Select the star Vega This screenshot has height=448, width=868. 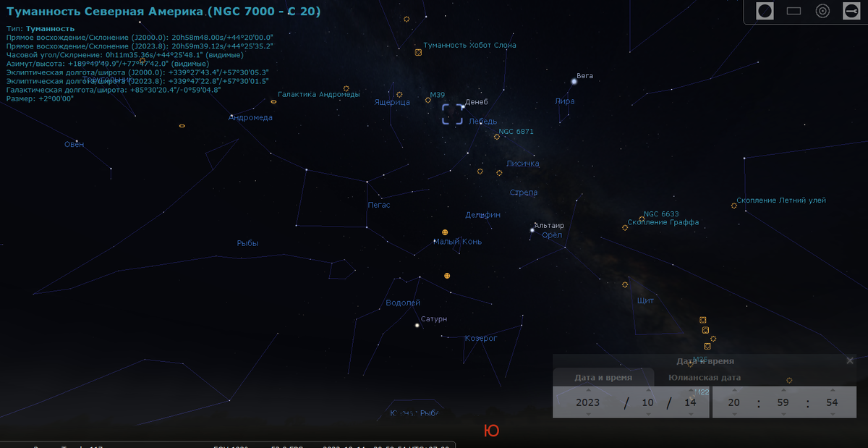[574, 80]
